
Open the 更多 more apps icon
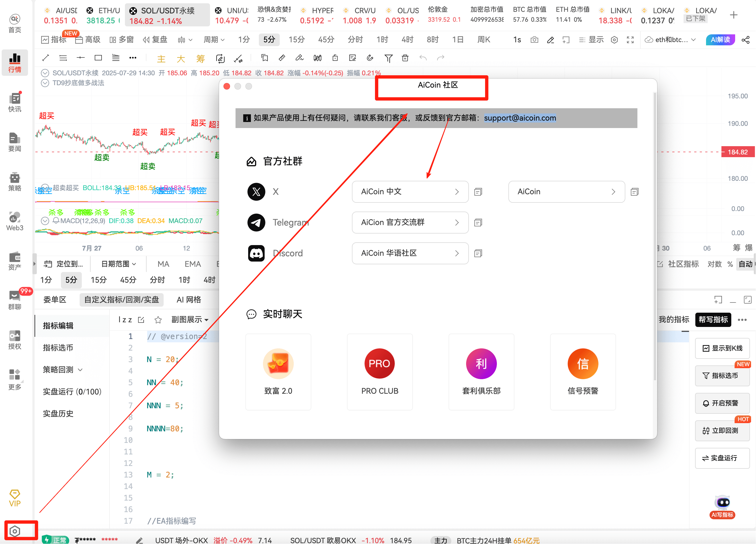[x=15, y=379]
